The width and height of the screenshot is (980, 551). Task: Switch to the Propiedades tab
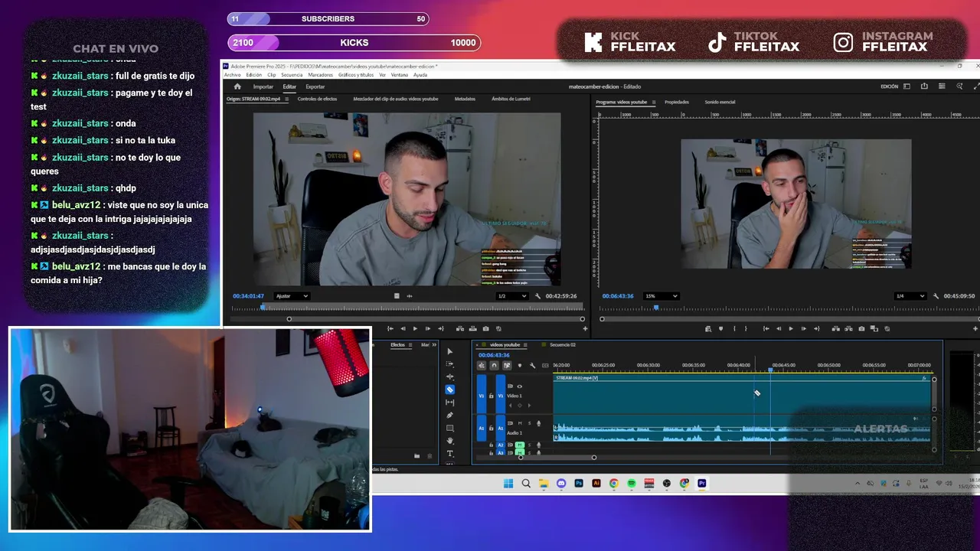tap(677, 102)
